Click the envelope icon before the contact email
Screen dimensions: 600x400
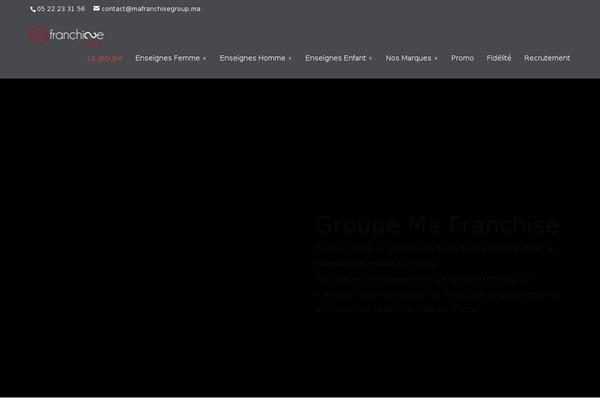pyautogui.click(x=96, y=8)
